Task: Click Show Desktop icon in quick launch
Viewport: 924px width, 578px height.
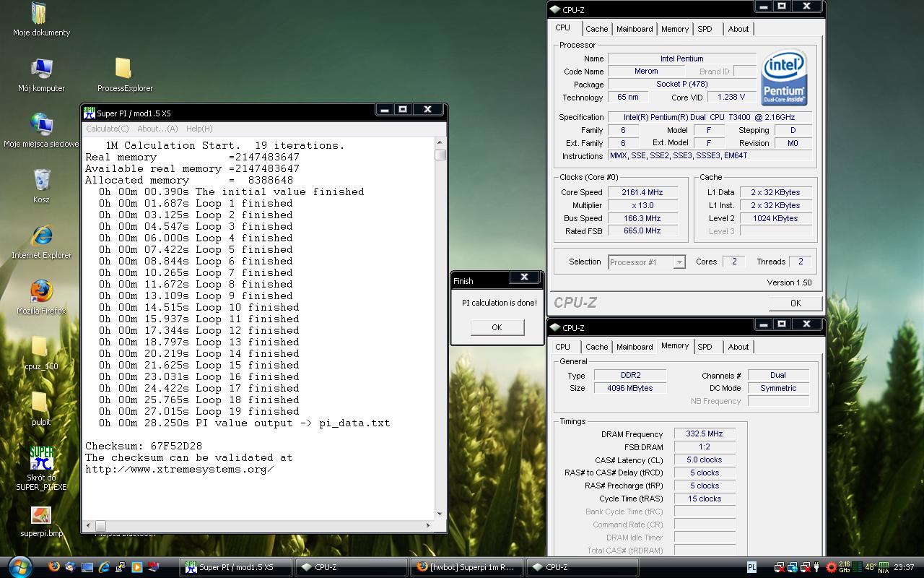Action: tap(87, 567)
